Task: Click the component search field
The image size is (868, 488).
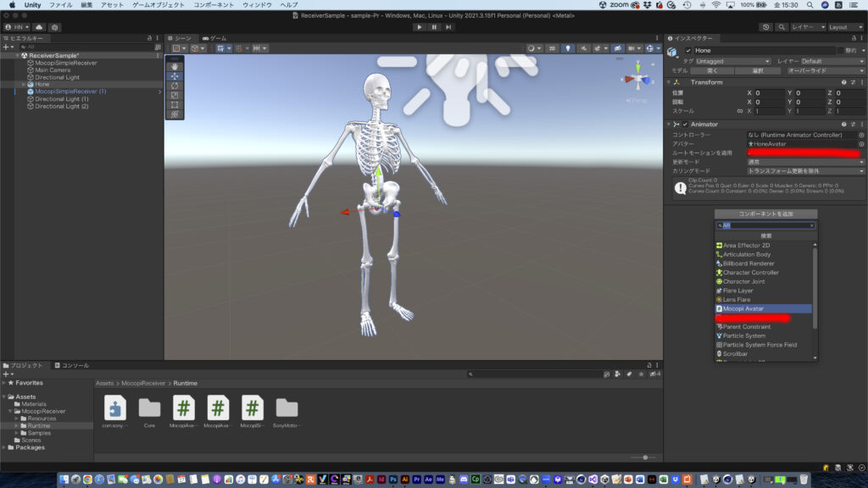Action: click(x=765, y=225)
